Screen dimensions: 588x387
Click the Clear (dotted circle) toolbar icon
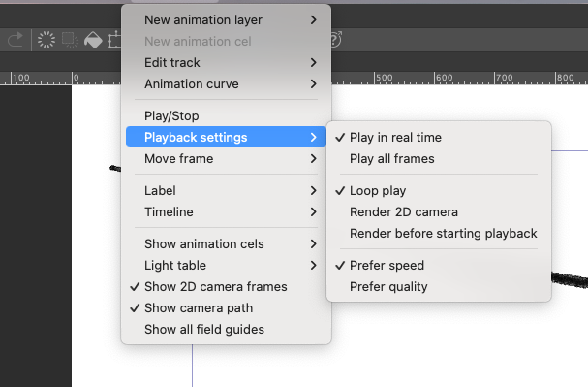point(46,40)
